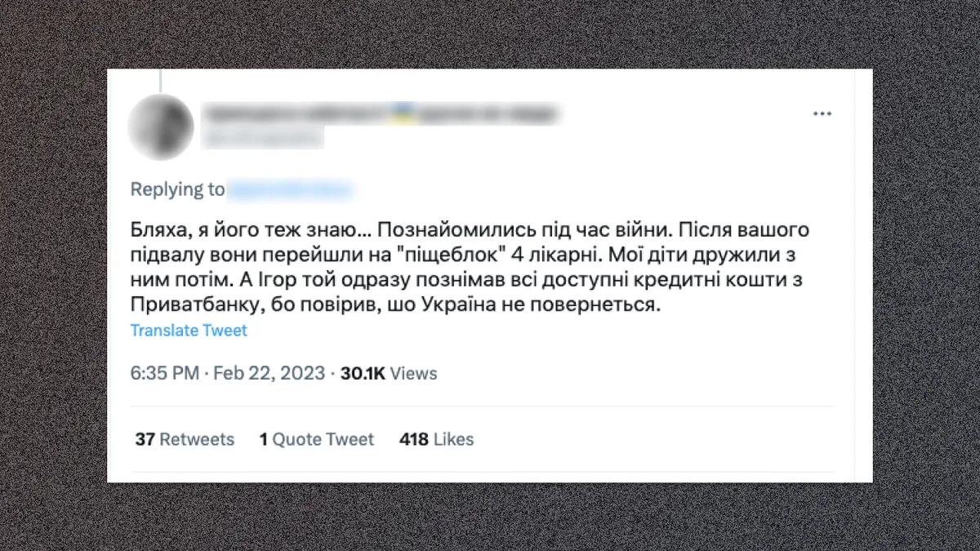
Task: Click the Replying to label
Action: click(x=177, y=190)
